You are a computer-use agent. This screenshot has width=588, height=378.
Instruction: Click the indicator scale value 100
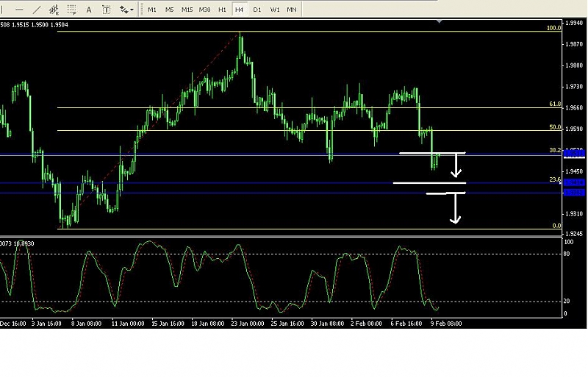(569, 242)
